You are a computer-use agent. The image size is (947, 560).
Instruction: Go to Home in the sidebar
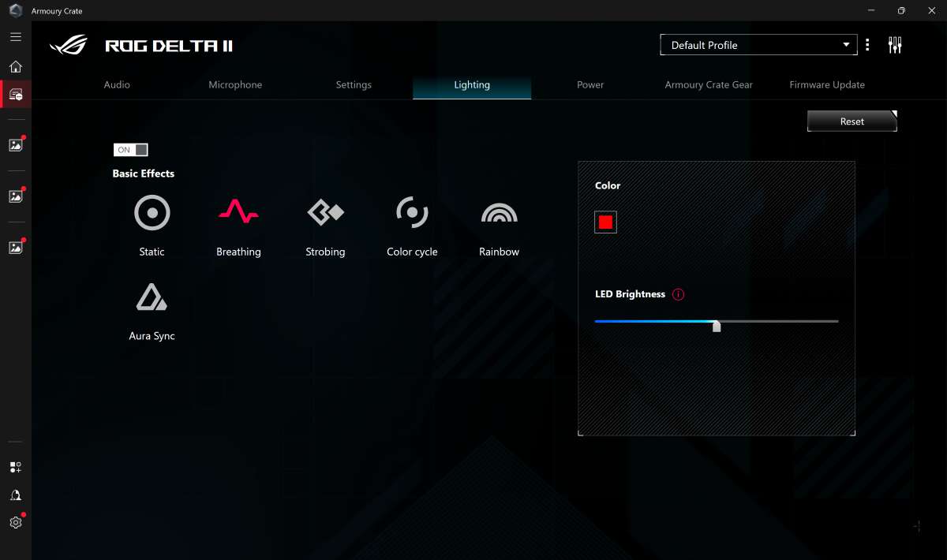click(x=16, y=67)
